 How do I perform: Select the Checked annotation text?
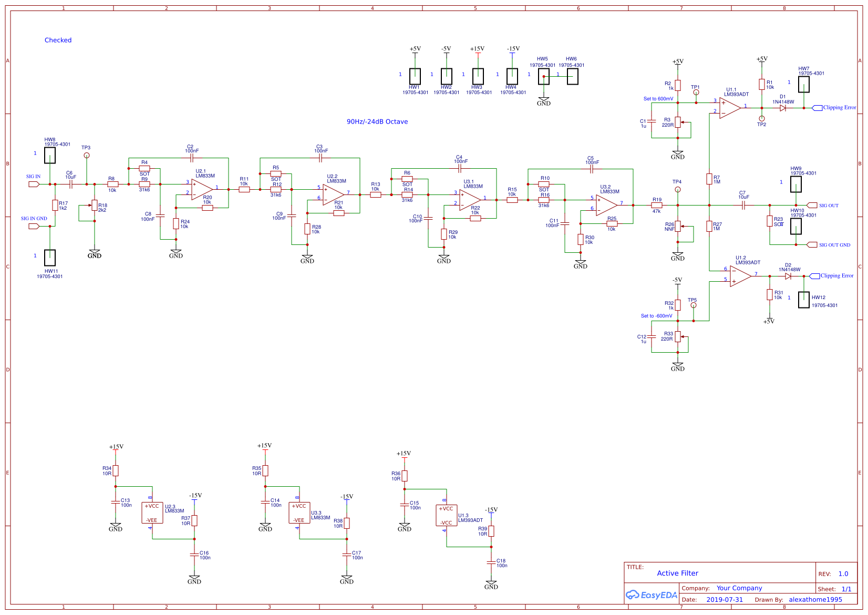[x=58, y=40]
